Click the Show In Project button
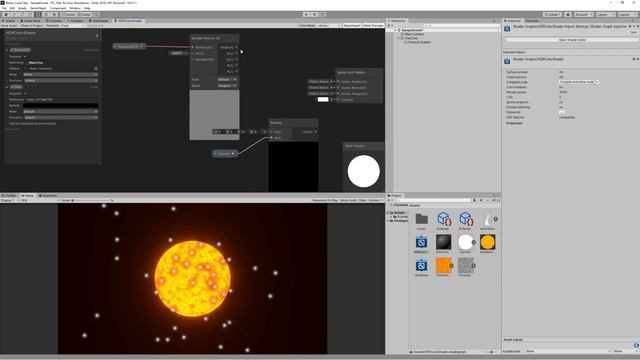This screenshot has width=640, height=360. point(31,25)
